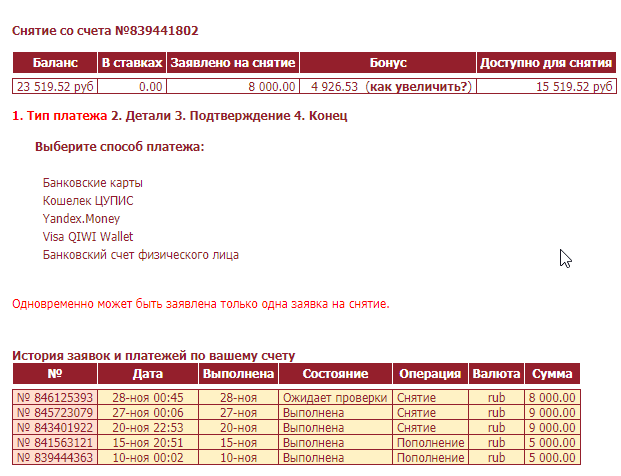
Task: Click request № 839444363
Action: [x=55, y=458]
